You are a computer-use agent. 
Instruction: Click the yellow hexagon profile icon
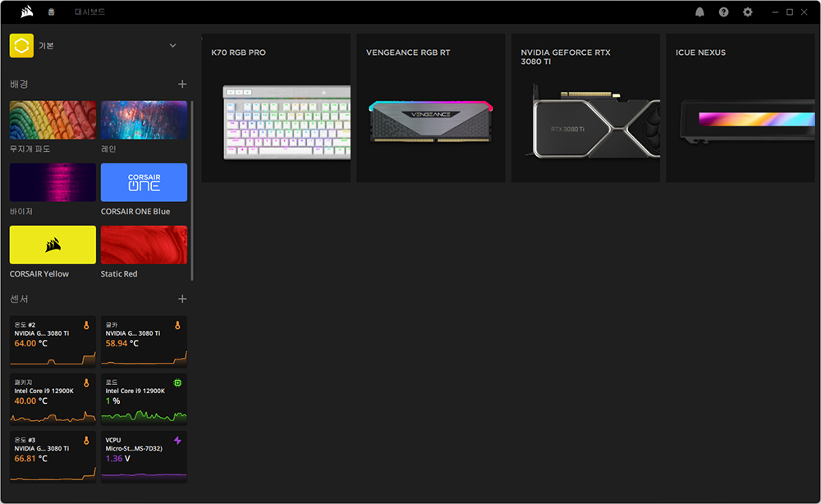tap(21, 45)
